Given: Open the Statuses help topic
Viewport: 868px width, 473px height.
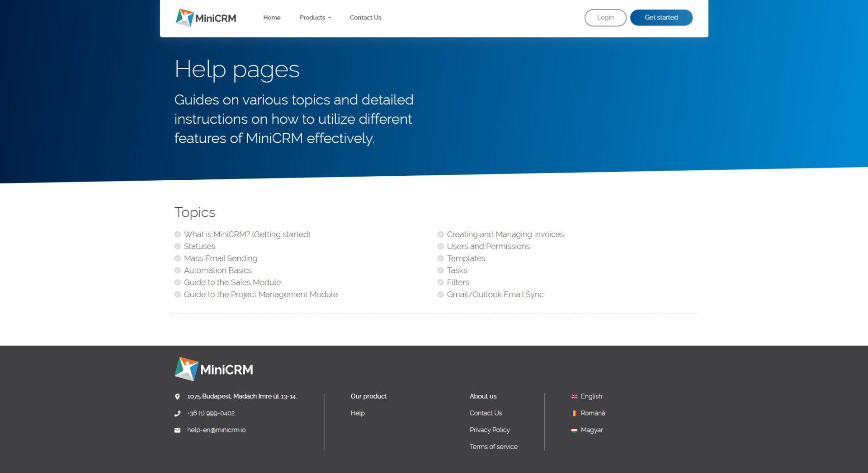Looking at the screenshot, I should 199,247.
